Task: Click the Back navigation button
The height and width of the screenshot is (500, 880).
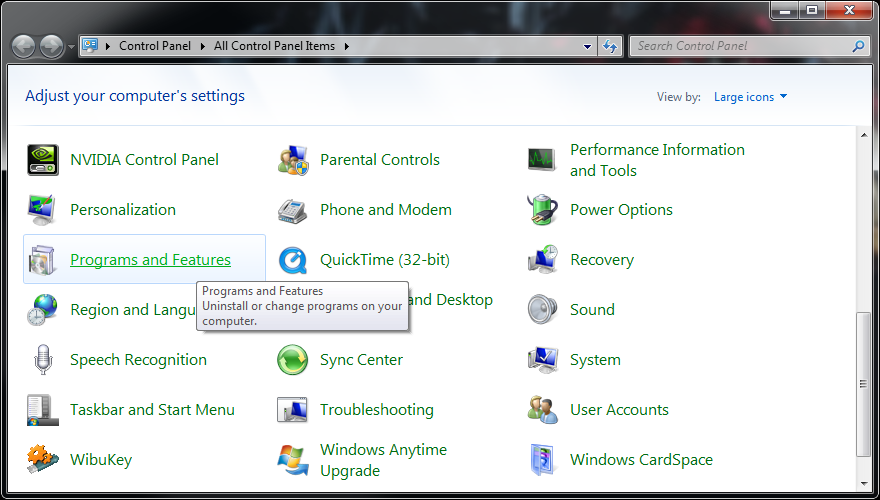Action: [23, 46]
